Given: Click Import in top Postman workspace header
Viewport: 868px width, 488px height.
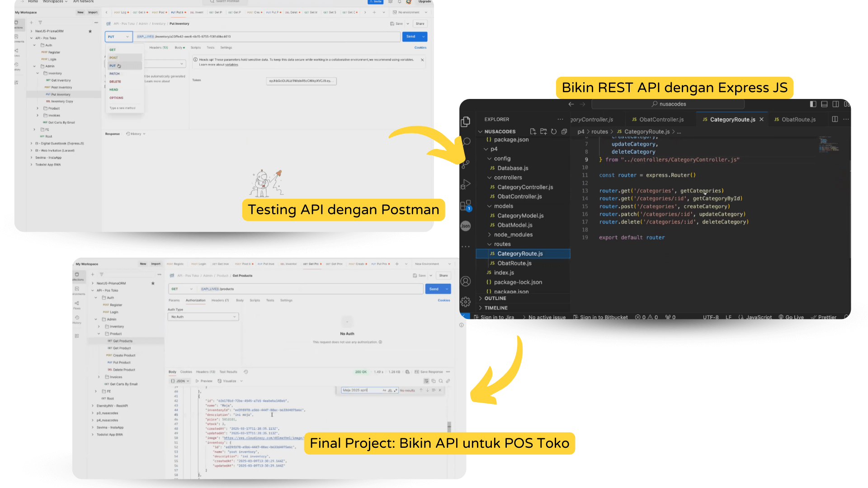Looking at the screenshot, I should click(93, 12).
